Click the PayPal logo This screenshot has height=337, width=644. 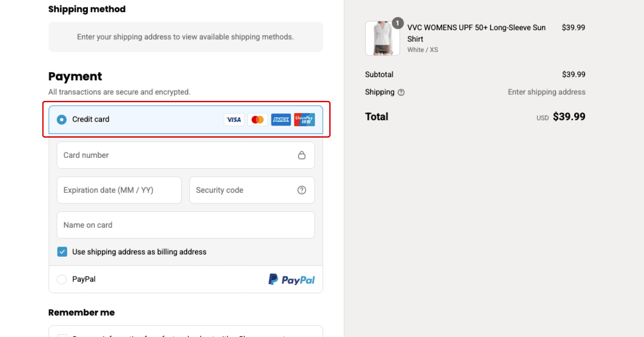(291, 280)
